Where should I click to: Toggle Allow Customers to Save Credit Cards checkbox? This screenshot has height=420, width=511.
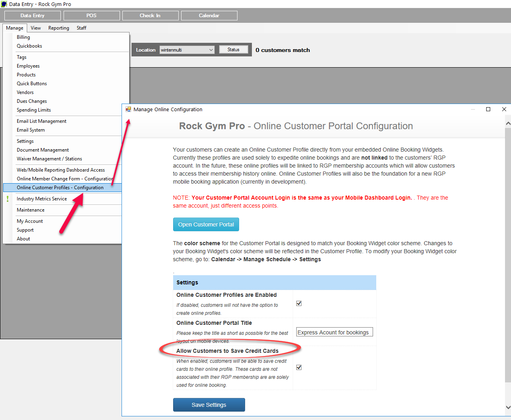pyautogui.click(x=299, y=367)
